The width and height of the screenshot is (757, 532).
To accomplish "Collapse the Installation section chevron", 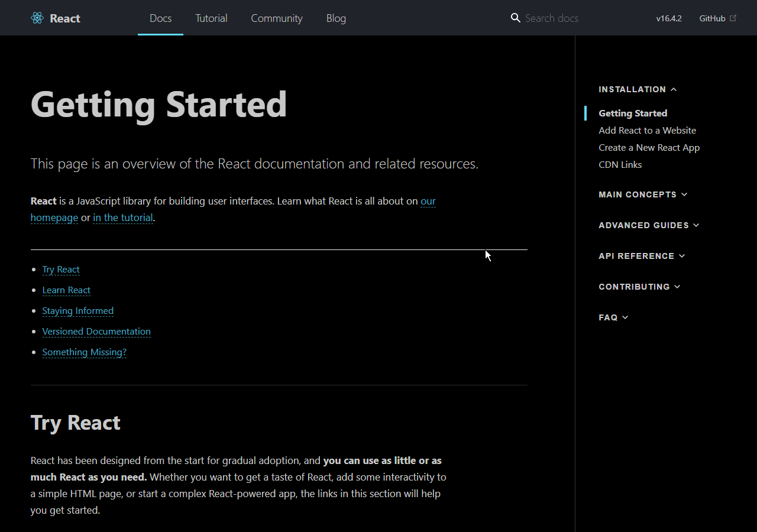I will (674, 89).
